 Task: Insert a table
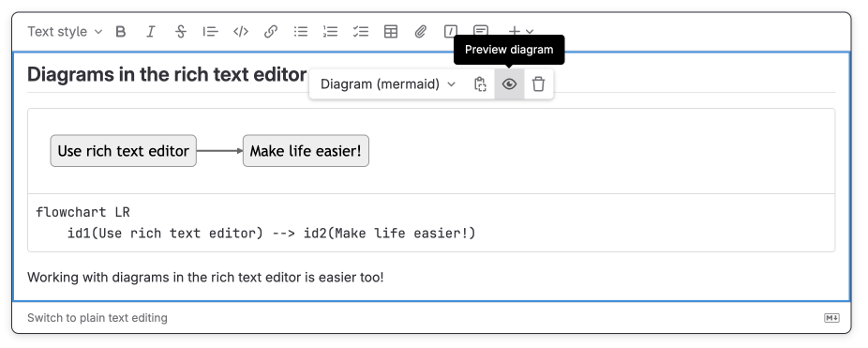pos(391,32)
